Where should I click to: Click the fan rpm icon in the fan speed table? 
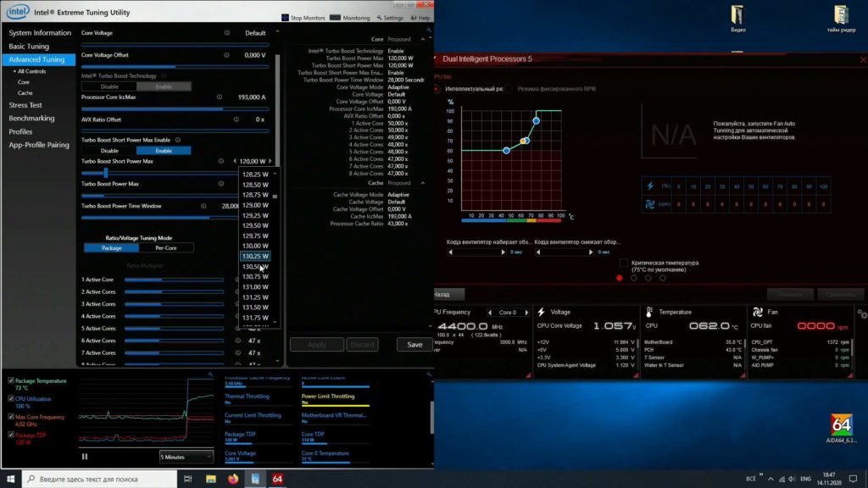pos(650,204)
